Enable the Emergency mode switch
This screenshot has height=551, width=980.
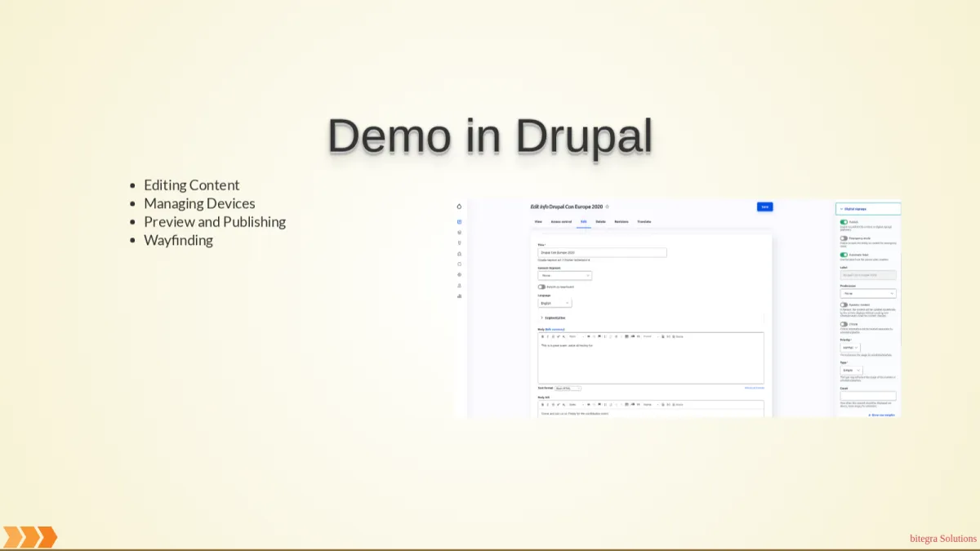click(x=844, y=238)
